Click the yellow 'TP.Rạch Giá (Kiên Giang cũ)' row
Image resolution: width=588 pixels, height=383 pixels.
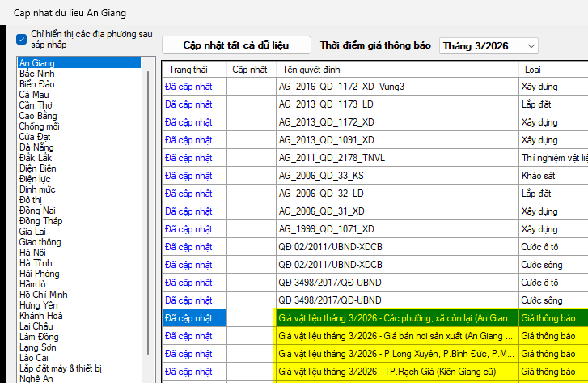(x=396, y=372)
